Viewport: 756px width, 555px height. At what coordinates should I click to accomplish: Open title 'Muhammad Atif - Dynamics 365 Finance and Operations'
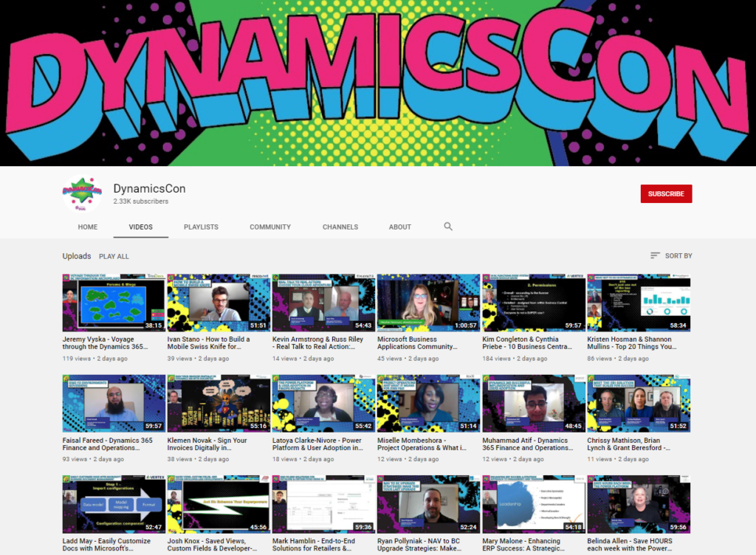pos(528,444)
